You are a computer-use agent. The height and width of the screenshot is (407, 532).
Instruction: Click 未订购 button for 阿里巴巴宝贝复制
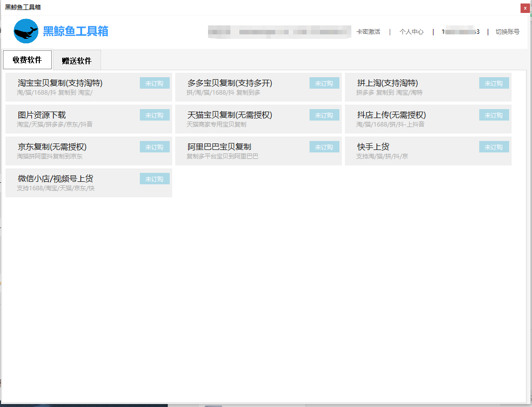point(324,147)
